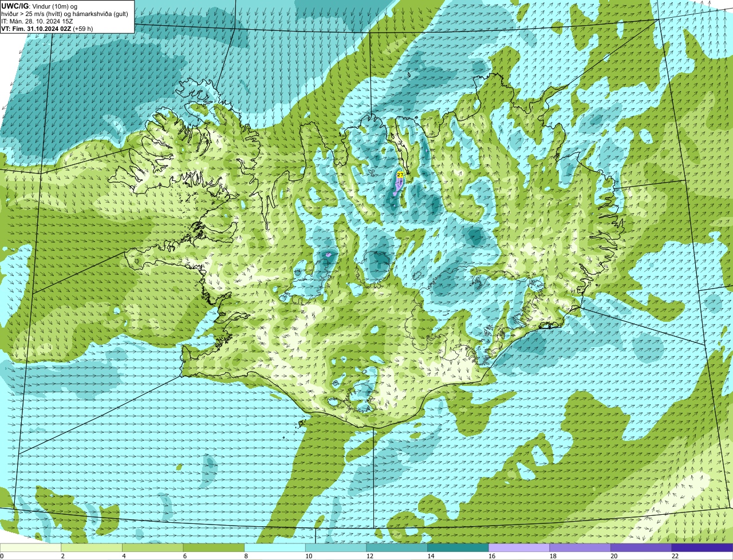Viewport: 733px width, 560px height.
Task: Click the legend scale label '0'
Action: pos(2,556)
